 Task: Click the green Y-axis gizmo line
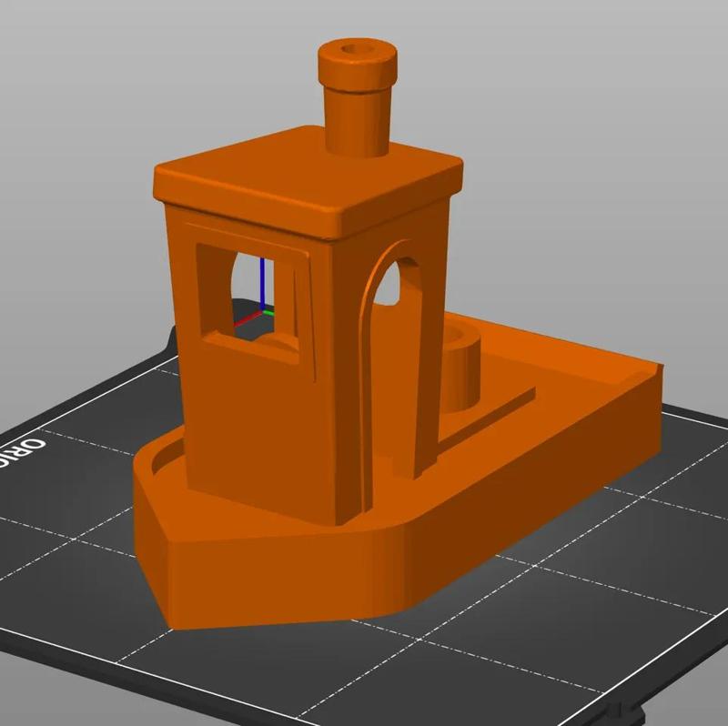(x=269, y=312)
